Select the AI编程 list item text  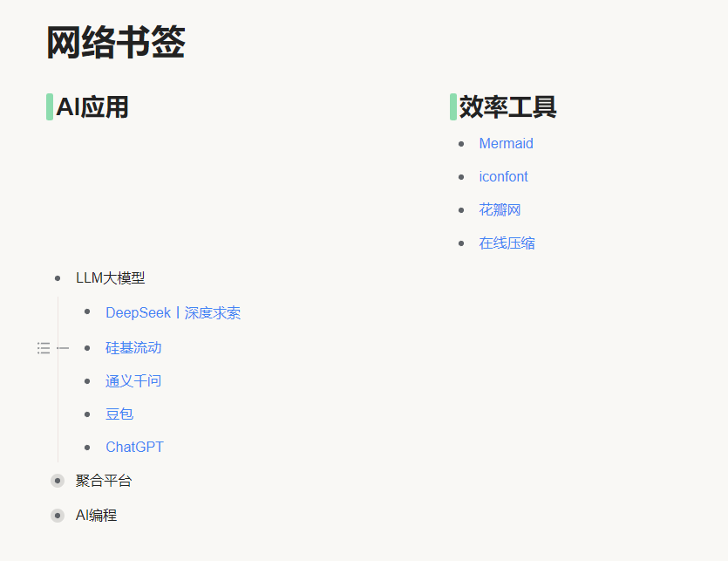click(x=96, y=516)
